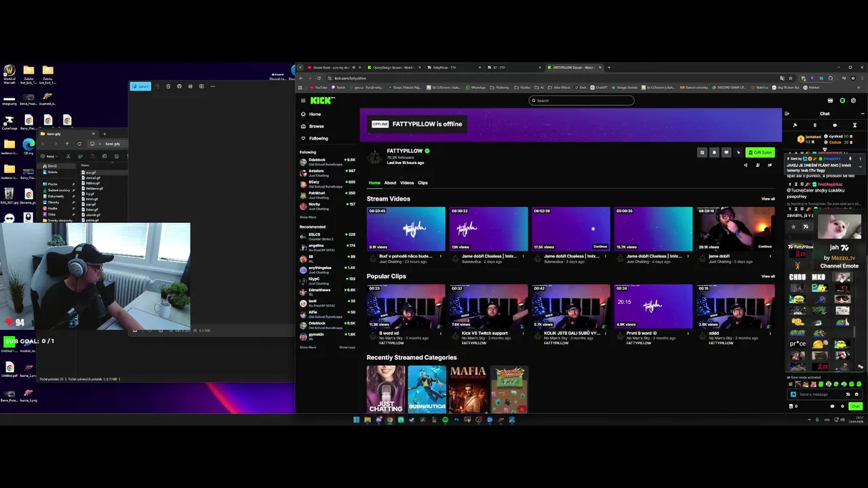Select the MKO emote in emote panel
This screenshot has height=488, width=868.
point(818,277)
